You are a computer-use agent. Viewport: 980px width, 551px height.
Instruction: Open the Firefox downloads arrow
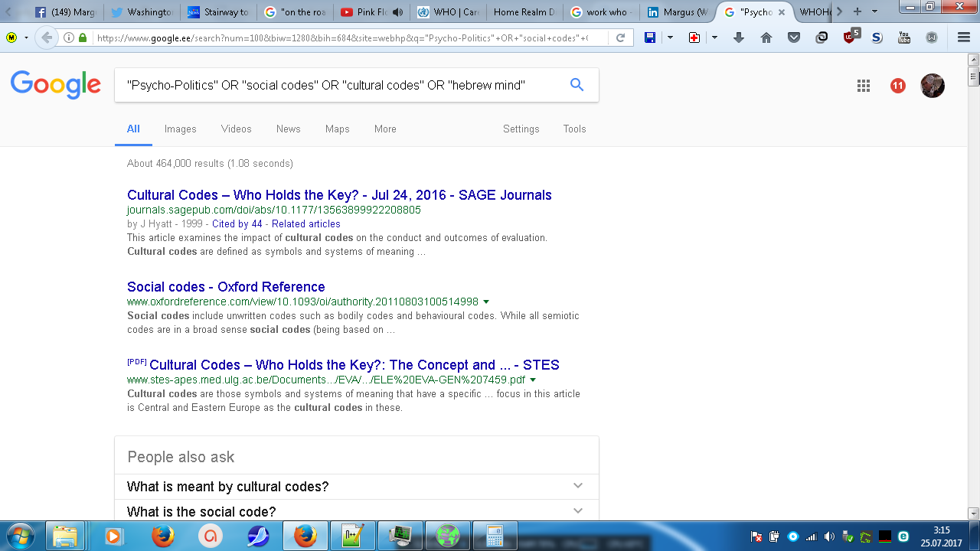739,37
